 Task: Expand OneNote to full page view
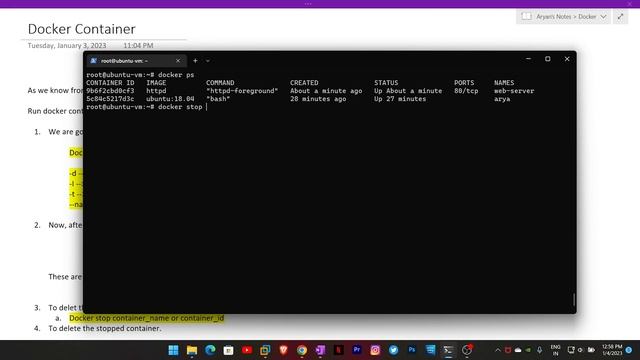click(620, 17)
